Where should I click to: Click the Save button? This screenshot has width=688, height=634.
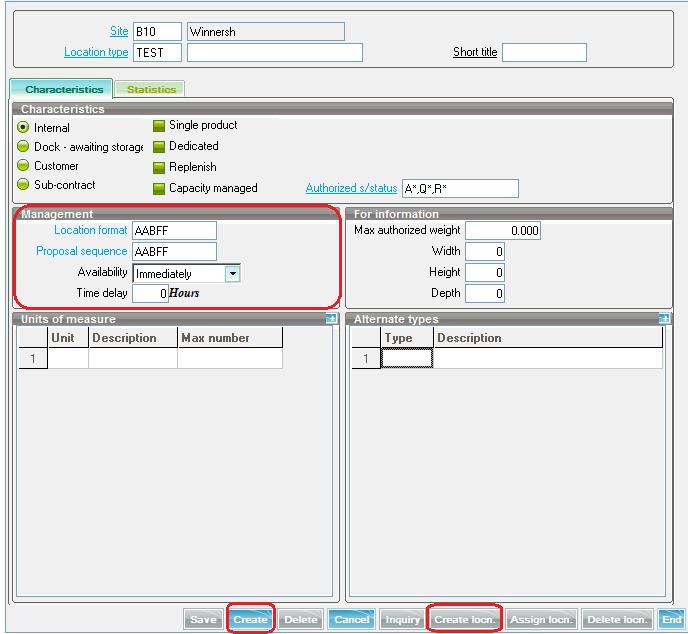click(204, 619)
